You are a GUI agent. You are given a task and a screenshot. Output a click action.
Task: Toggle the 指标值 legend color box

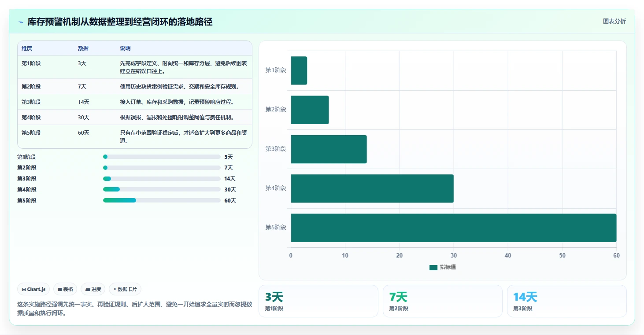click(x=433, y=267)
